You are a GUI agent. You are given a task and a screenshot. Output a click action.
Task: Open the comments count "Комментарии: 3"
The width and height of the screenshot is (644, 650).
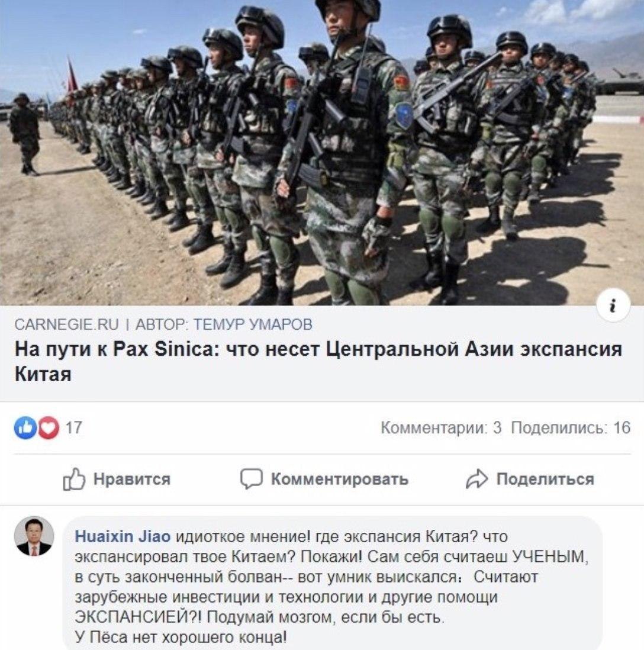(x=441, y=428)
